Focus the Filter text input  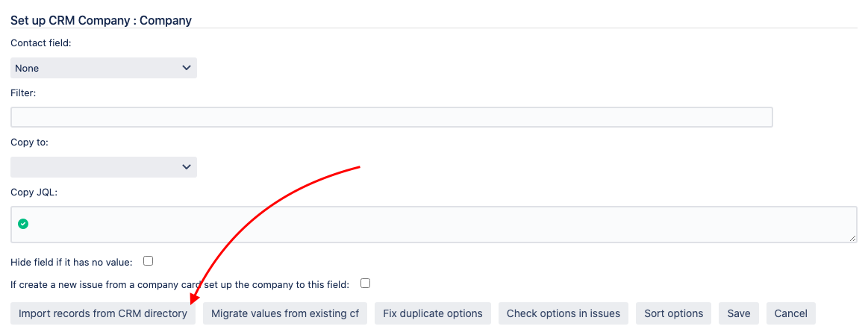point(391,117)
